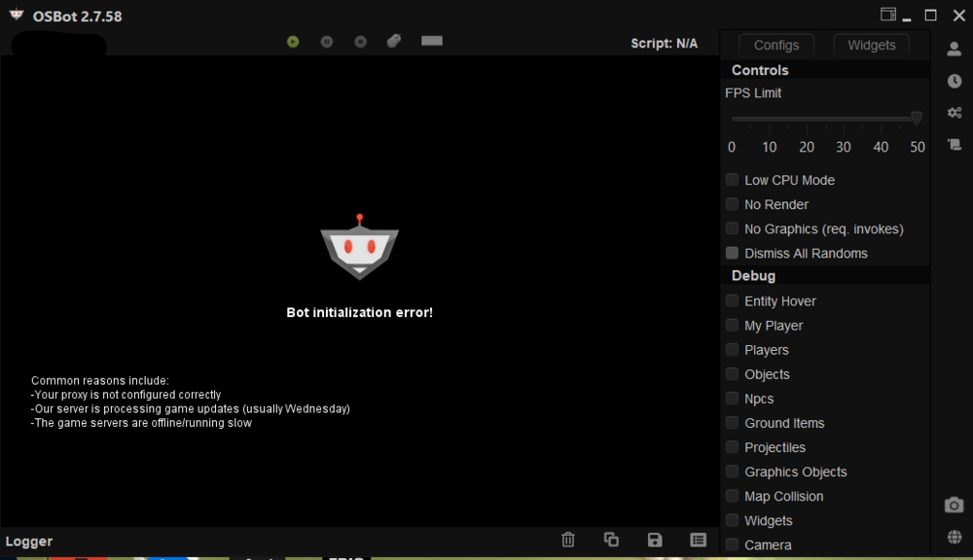
Task: Enable Map Collision debug checkbox
Action: [x=733, y=496]
